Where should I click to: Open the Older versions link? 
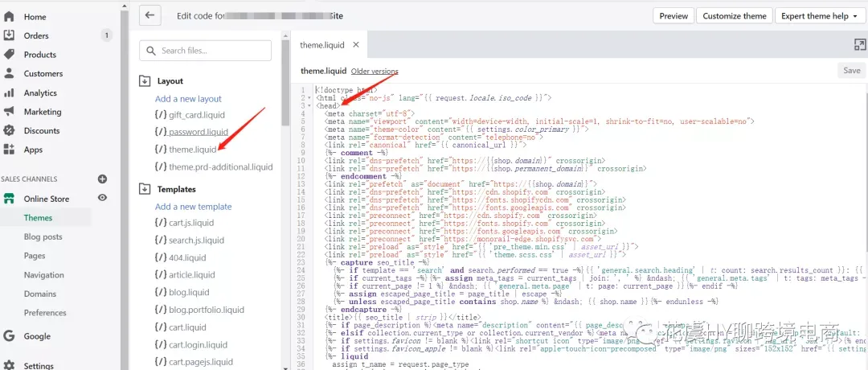(x=375, y=71)
